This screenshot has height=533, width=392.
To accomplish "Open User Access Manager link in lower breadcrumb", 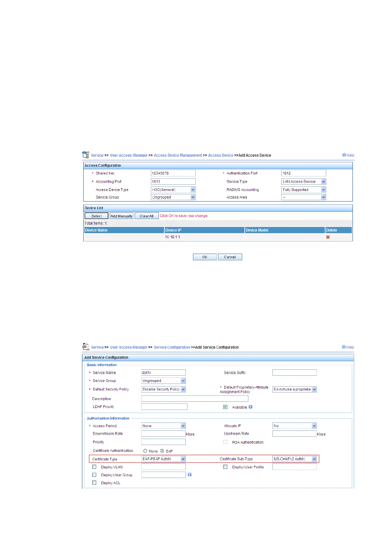I will click(x=129, y=347).
